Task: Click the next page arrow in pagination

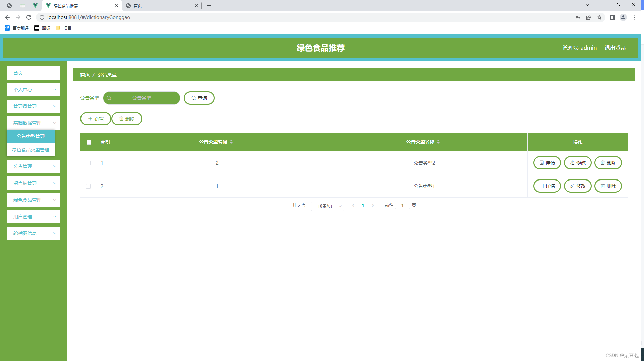Action: click(373, 205)
